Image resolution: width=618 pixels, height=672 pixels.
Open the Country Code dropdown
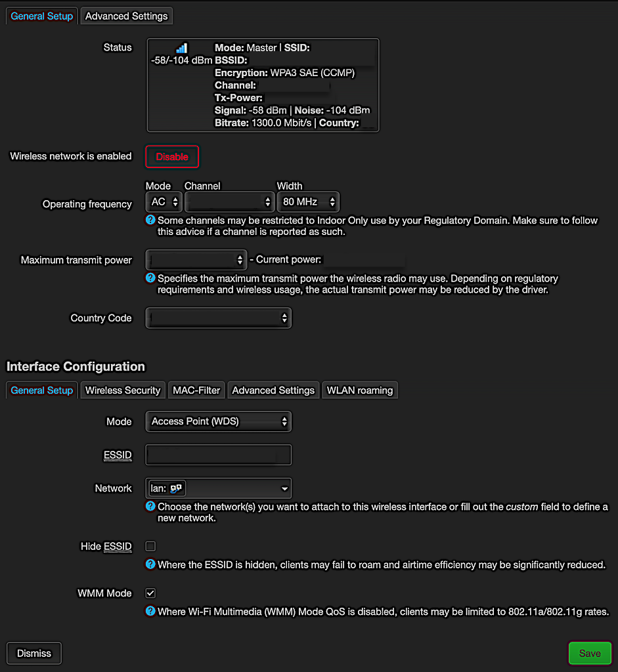coord(218,318)
